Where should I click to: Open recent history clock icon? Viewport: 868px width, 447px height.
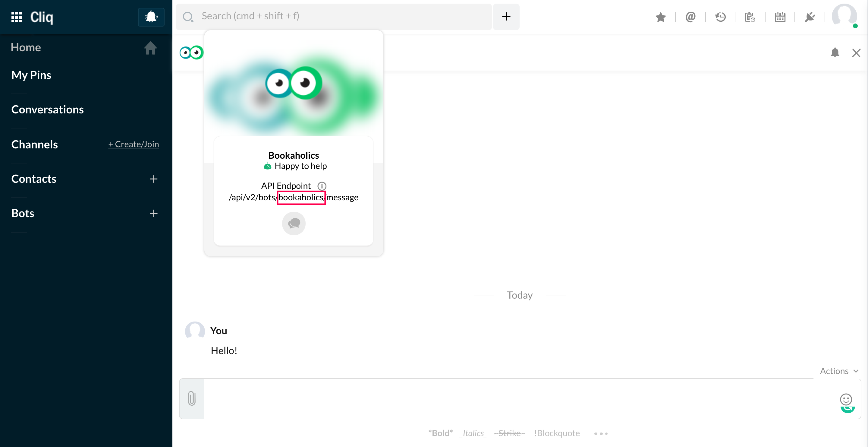coord(720,17)
